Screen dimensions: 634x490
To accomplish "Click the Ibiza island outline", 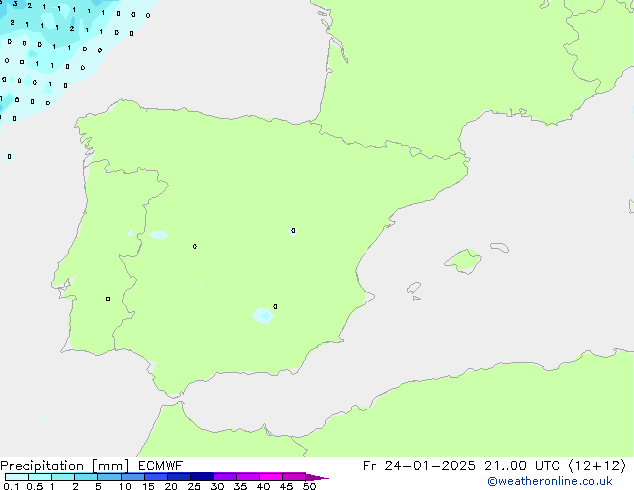I will (414, 288).
